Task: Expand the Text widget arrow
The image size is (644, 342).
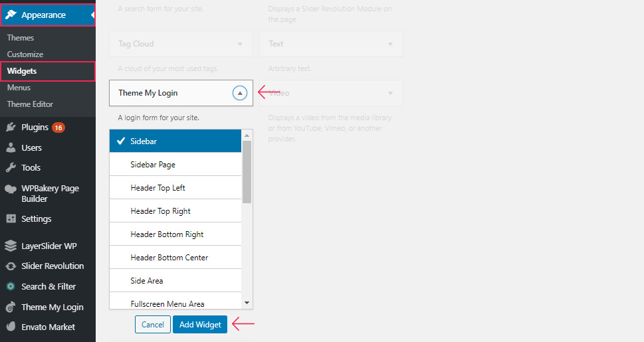Action: (x=390, y=44)
